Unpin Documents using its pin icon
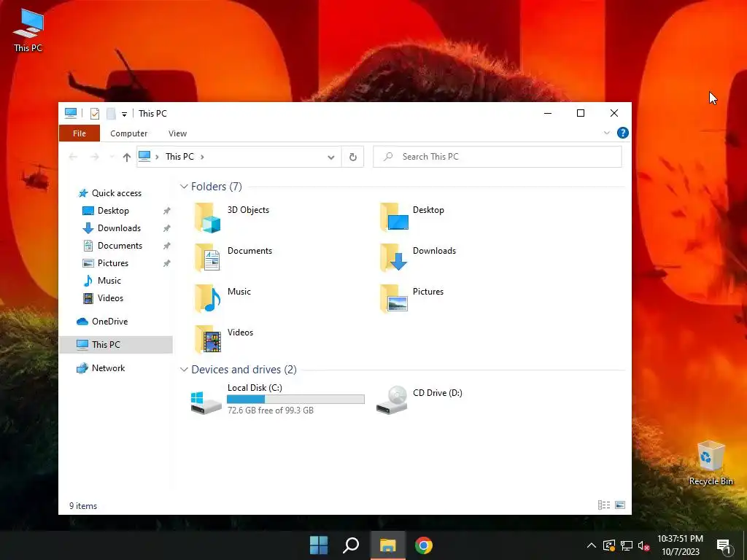This screenshot has width=747, height=560. point(167,246)
